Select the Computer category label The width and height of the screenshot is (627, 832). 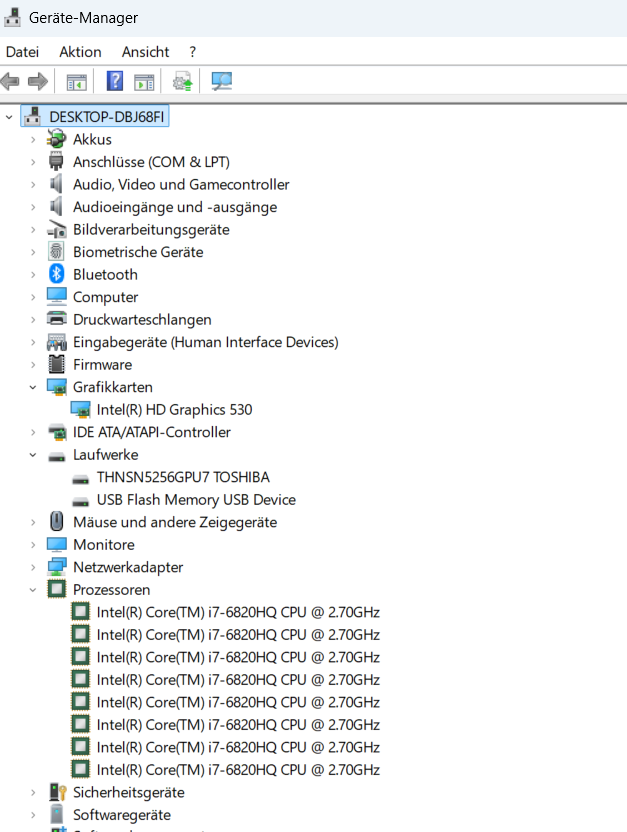[x=106, y=297]
